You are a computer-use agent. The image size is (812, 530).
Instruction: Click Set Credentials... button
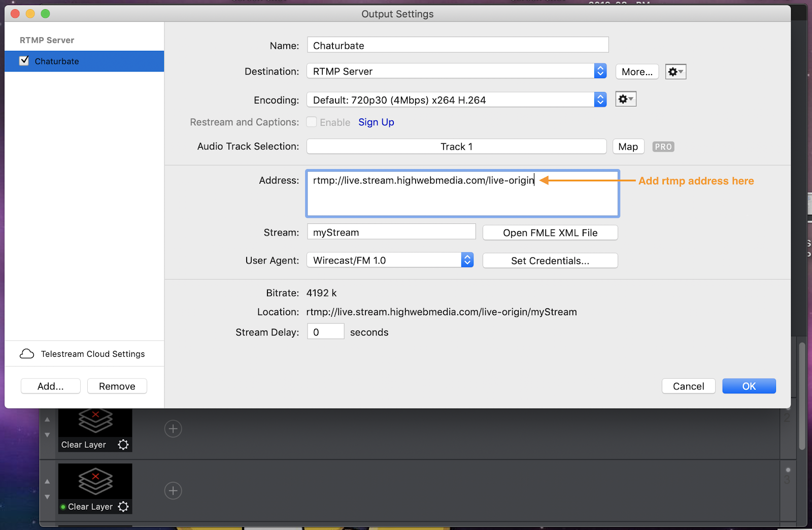(550, 260)
